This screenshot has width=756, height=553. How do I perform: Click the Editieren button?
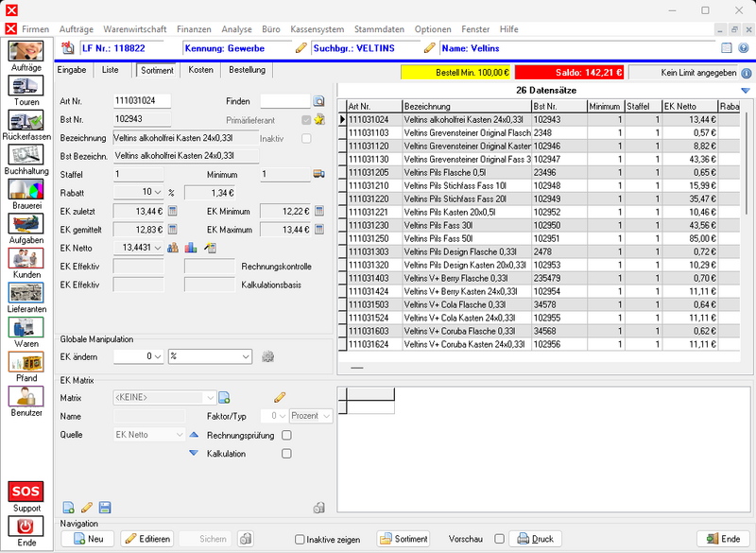coord(147,539)
